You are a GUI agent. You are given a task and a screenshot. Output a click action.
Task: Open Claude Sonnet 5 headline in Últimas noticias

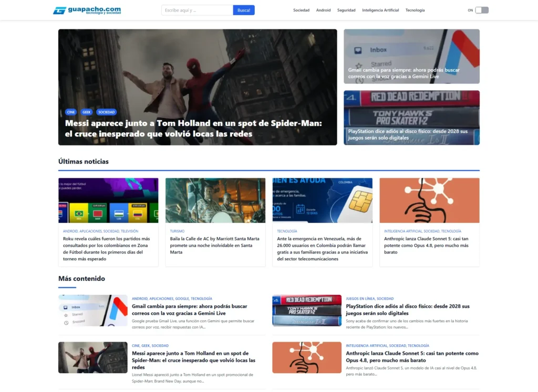coord(426,246)
